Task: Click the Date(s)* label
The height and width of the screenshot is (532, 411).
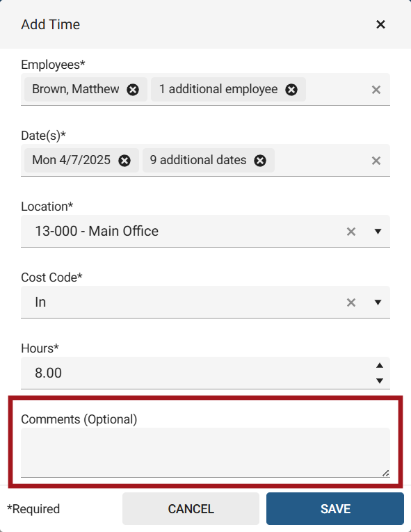Action: 43,136
